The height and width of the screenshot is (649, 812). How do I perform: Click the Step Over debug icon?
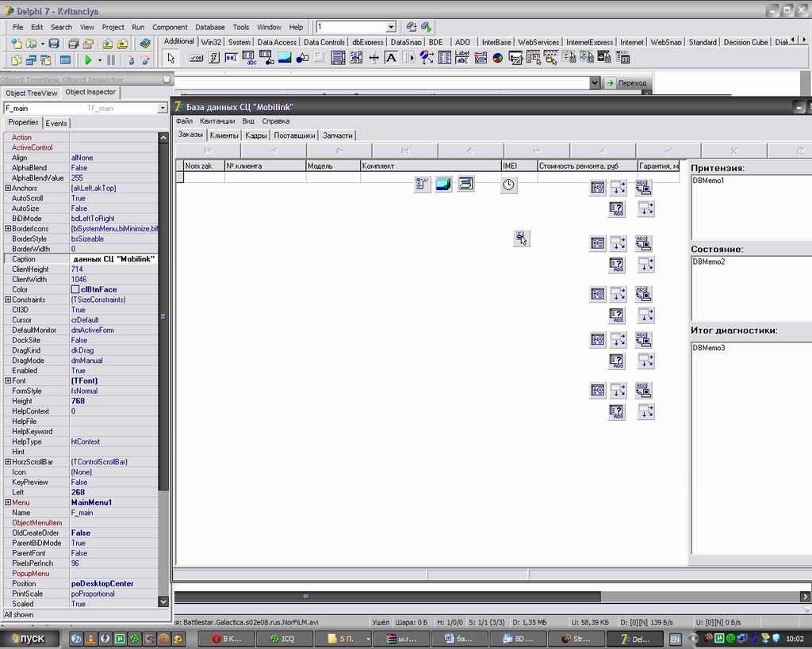pos(146,60)
